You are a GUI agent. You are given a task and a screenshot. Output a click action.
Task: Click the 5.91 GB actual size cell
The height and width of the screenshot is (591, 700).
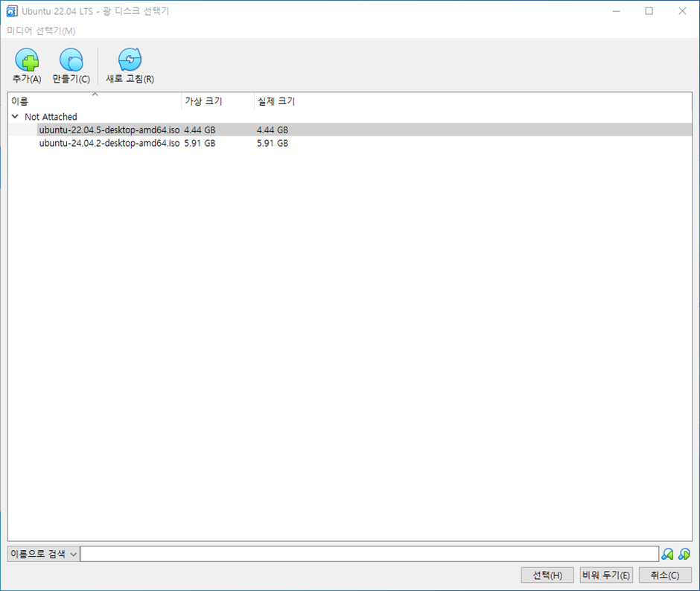coord(273,144)
